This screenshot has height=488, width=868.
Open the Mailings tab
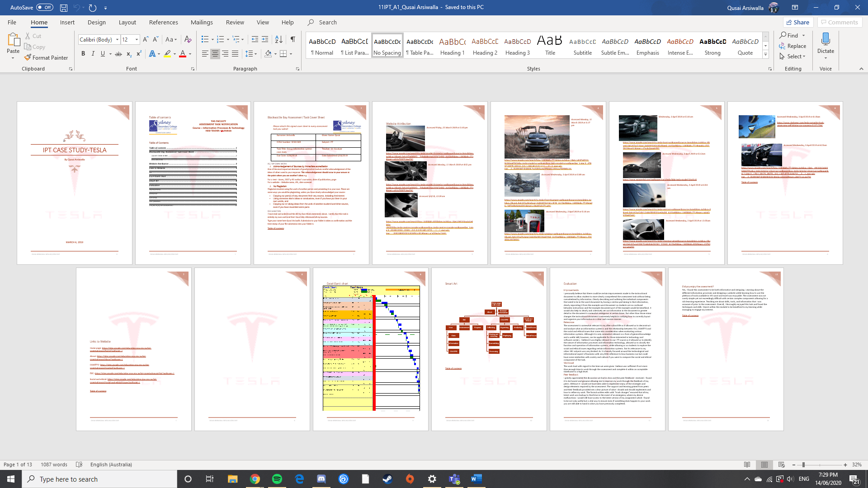click(202, 22)
